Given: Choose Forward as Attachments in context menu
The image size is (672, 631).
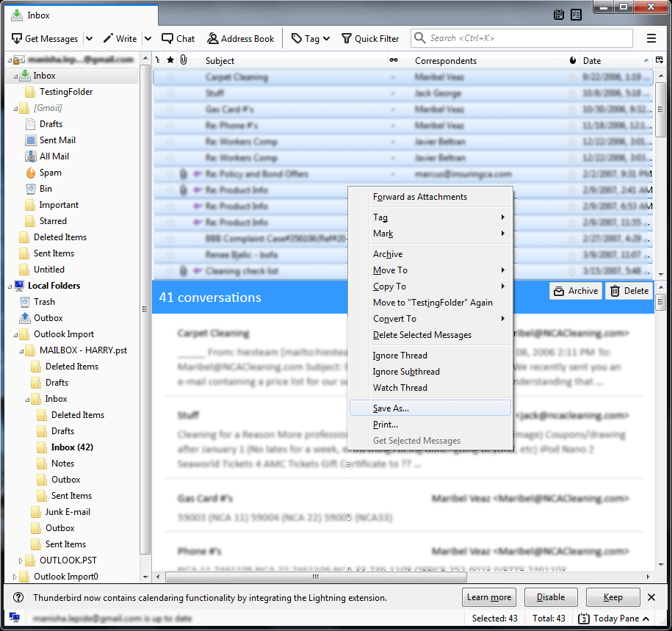Looking at the screenshot, I should point(430,197).
